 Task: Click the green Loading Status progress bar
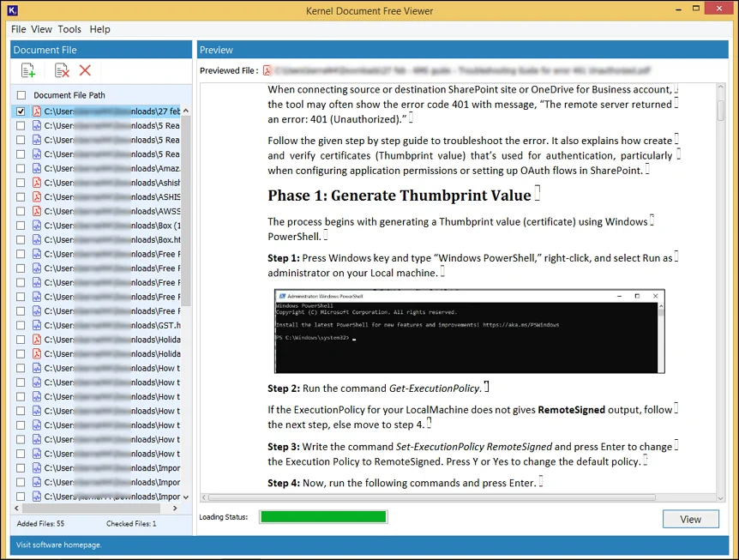pyautogui.click(x=323, y=517)
